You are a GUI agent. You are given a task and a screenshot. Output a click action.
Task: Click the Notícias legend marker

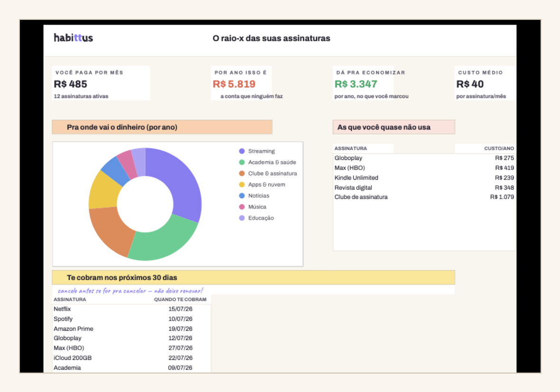[x=242, y=195]
